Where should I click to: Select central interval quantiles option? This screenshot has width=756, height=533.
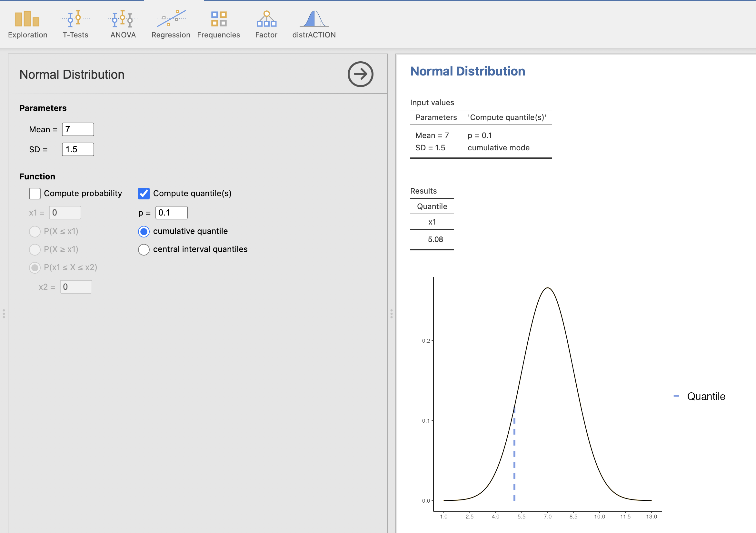click(144, 249)
